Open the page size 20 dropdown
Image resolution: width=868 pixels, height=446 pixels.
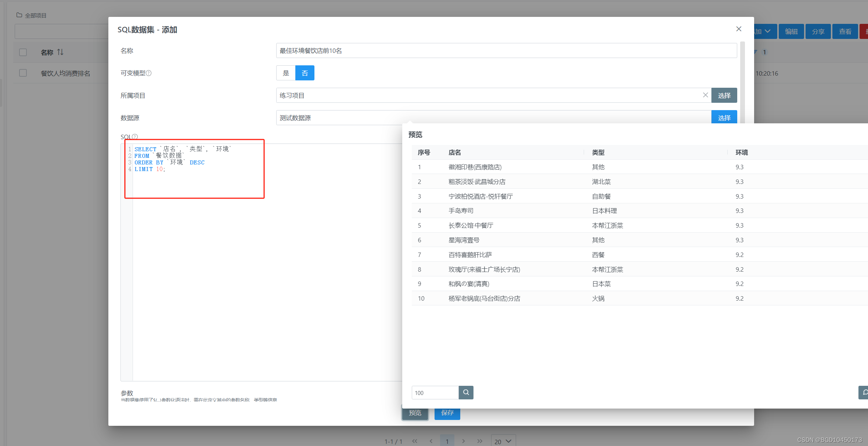tap(503, 441)
